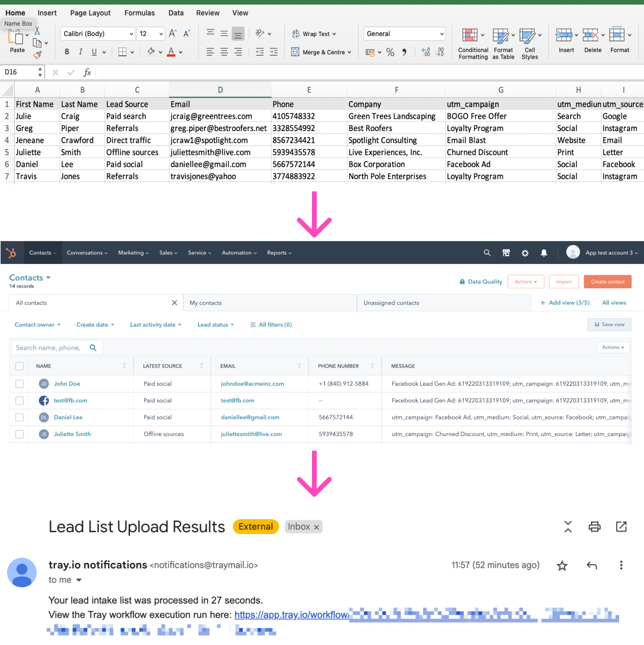Align text left in Excel
644x645 pixels.
[x=210, y=52]
